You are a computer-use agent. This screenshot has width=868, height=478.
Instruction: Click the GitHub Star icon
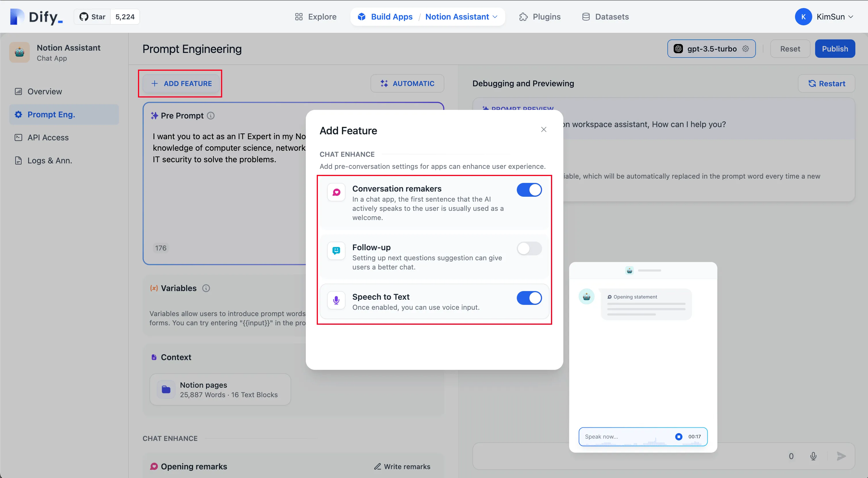coord(84,16)
